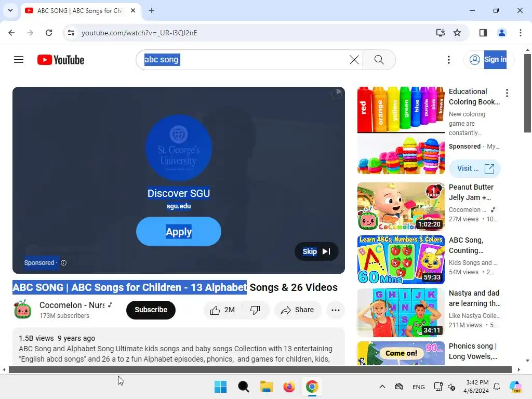Click the horizontal page scrollbar

(x=260, y=369)
